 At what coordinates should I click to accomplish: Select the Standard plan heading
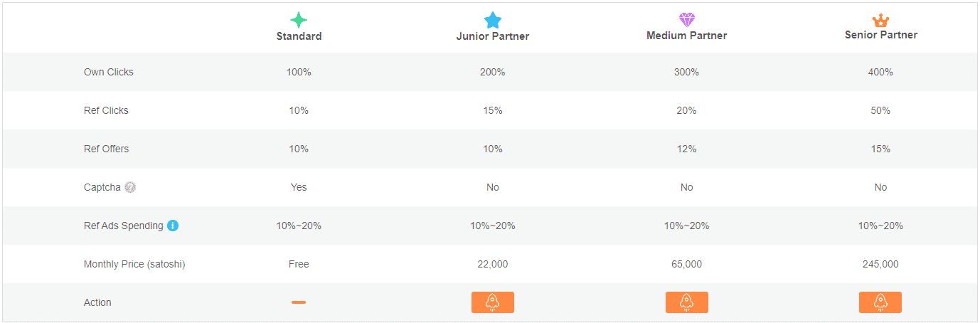[299, 36]
